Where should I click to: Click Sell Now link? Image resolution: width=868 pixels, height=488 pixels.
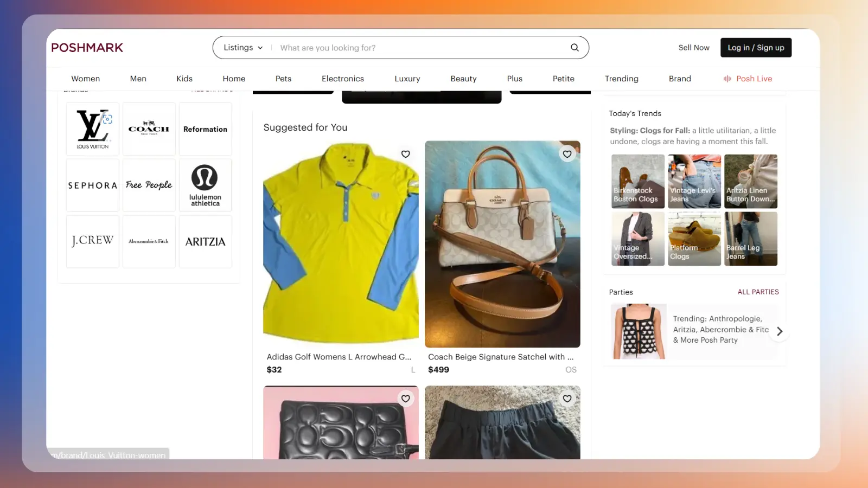[694, 48]
